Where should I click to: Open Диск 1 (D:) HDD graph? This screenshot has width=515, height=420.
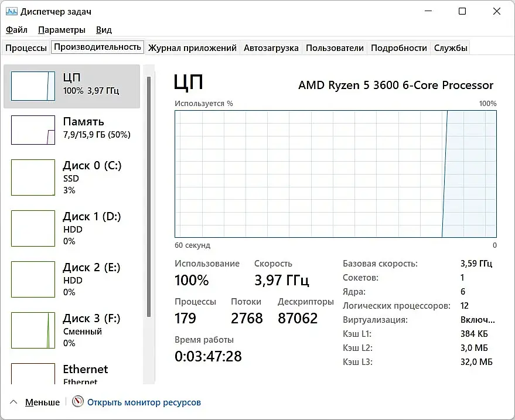pos(33,228)
